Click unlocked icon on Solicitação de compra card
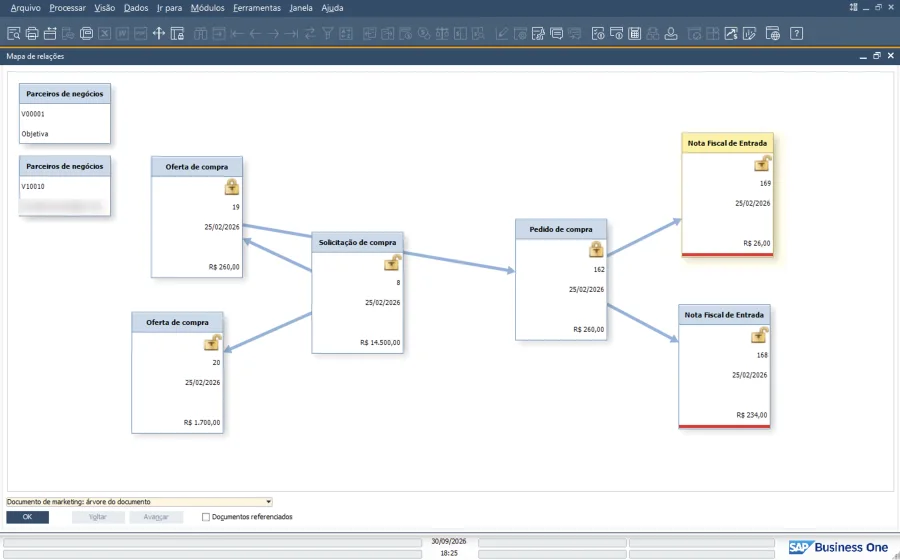The width and height of the screenshot is (900, 560). pyautogui.click(x=393, y=262)
